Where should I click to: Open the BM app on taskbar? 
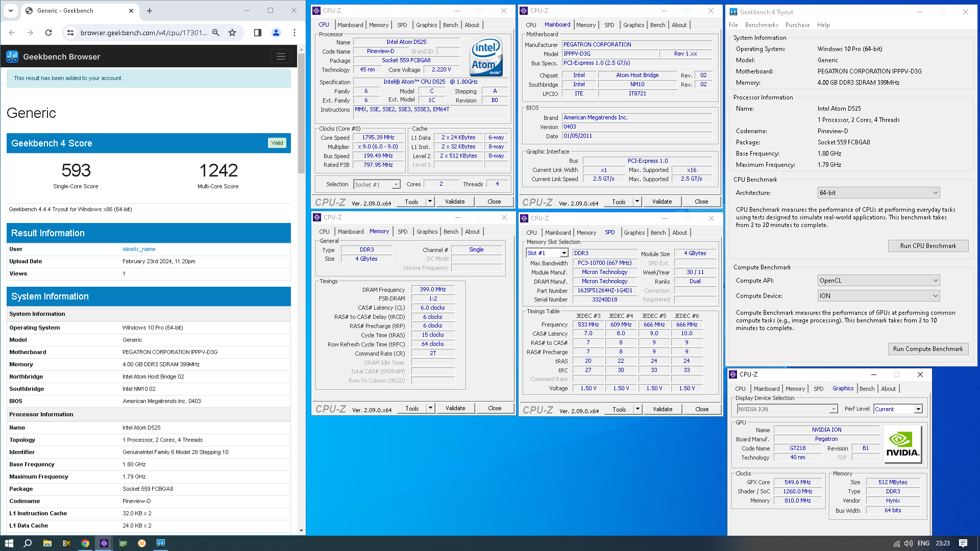click(x=66, y=543)
